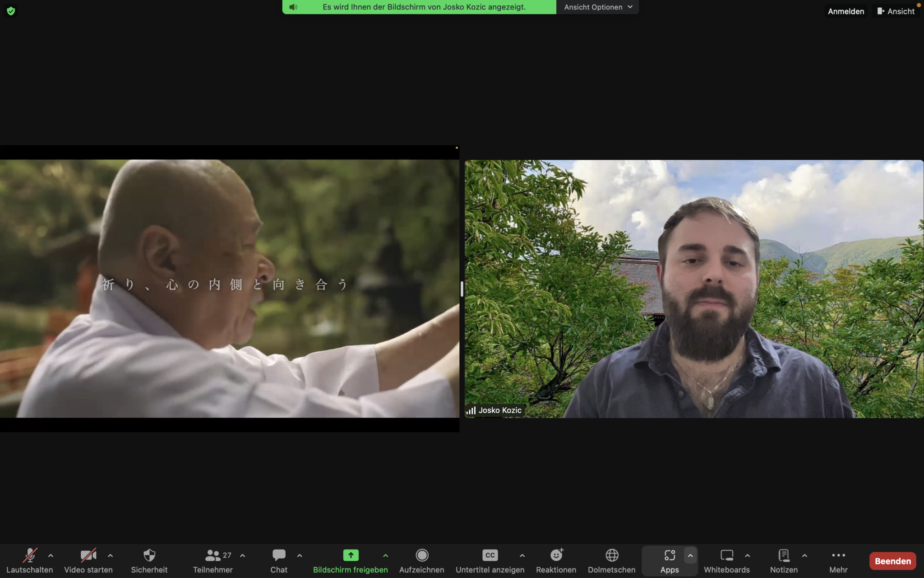924x578 pixels.
Task: Expand Teilnehmer options chevron
Action: click(x=243, y=555)
